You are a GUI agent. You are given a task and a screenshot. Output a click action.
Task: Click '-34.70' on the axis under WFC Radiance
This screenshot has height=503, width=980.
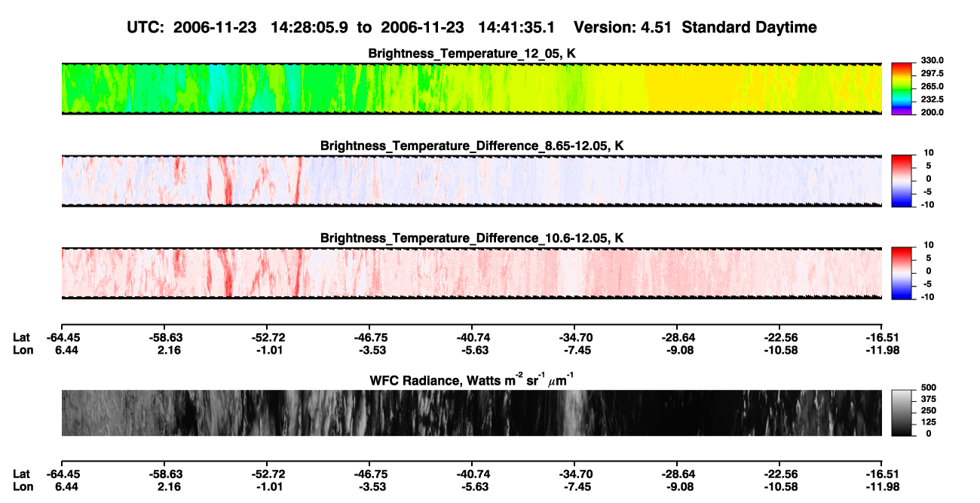(x=574, y=474)
